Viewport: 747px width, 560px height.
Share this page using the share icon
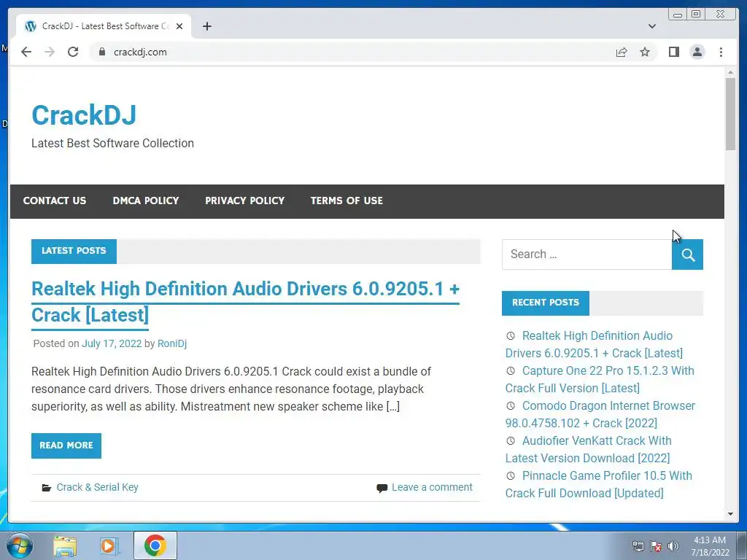point(622,52)
